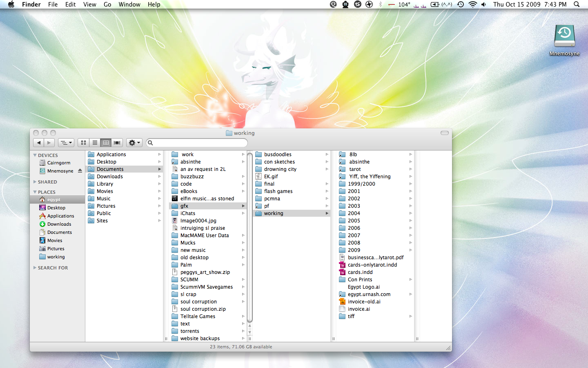The height and width of the screenshot is (368, 588).
Task: Click the Time Machine menu bar icon
Action: tap(461, 4)
